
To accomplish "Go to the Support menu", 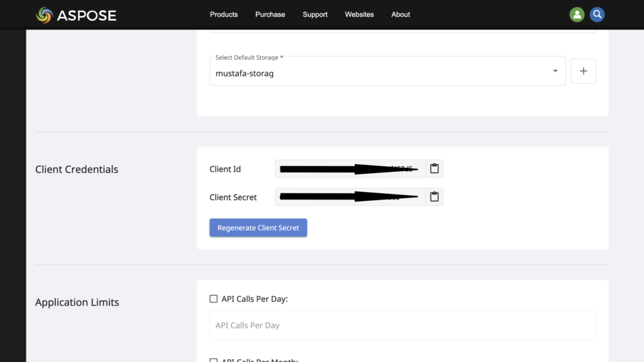I will tap(315, 14).
